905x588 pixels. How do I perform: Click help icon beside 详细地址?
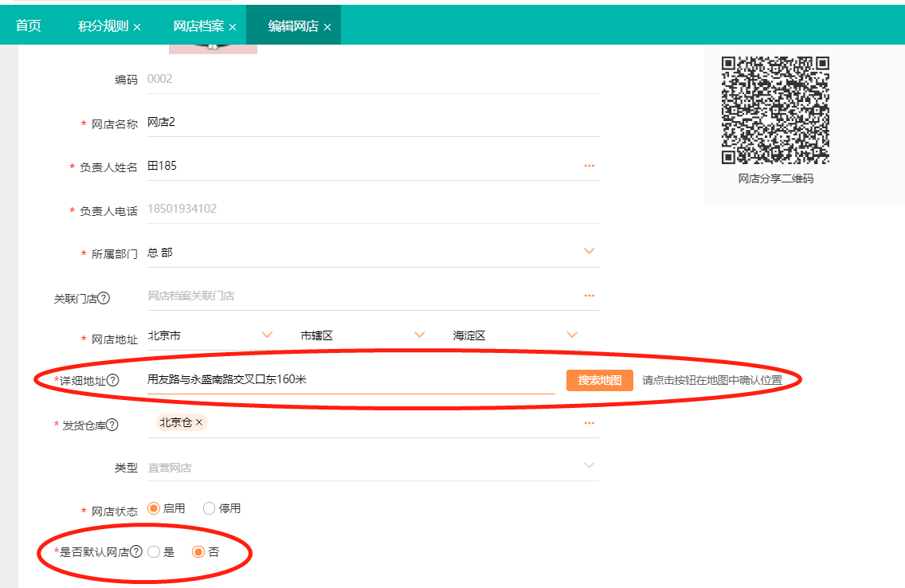(x=113, y=380)
